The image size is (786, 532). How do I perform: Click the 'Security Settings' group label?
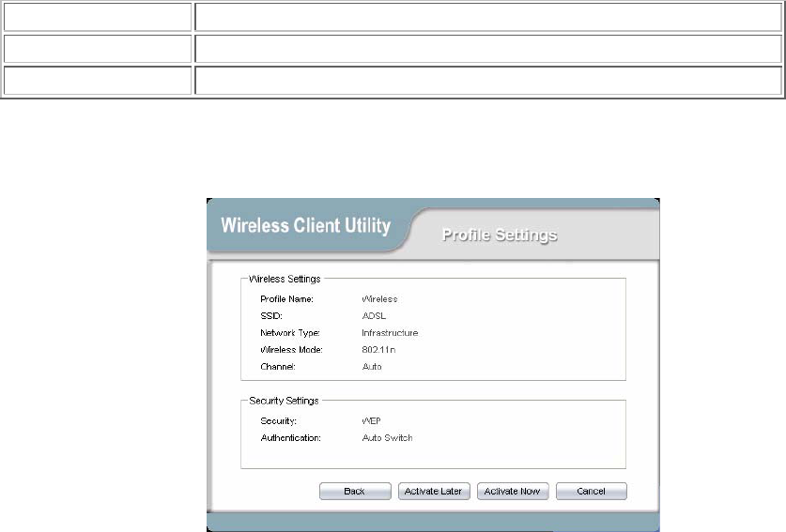[x=284, y=401]
